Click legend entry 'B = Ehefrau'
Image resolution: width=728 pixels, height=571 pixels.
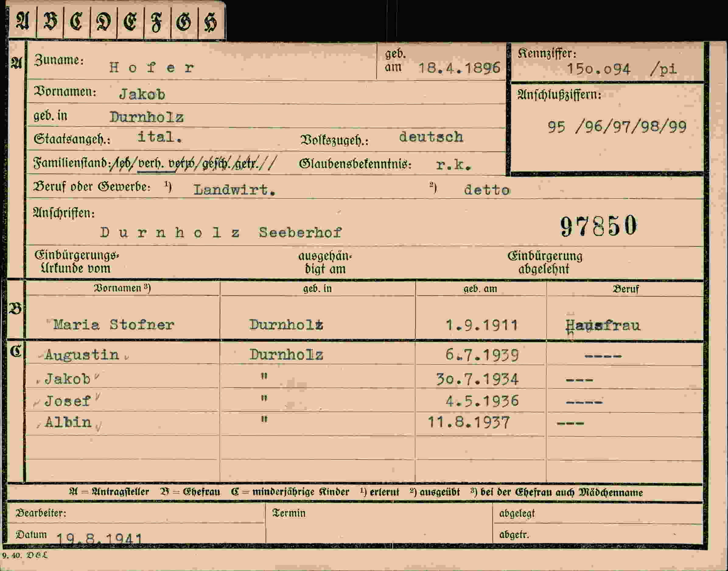click(190, 492)
